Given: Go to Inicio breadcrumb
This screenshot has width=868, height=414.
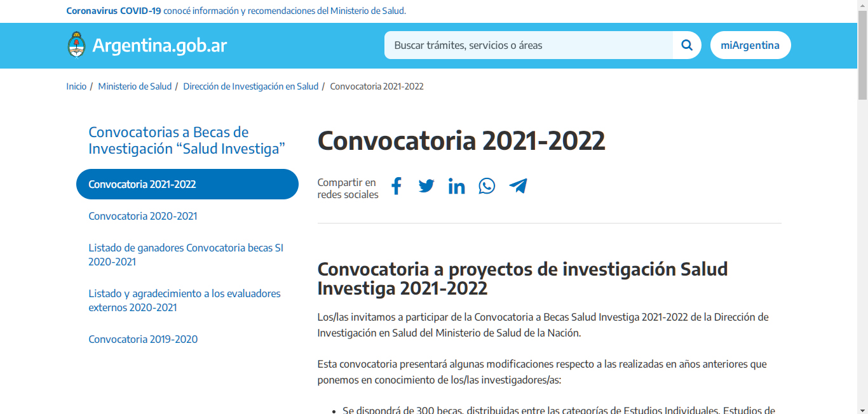Looking at the screenshot, I should click(x=76, y=86).
